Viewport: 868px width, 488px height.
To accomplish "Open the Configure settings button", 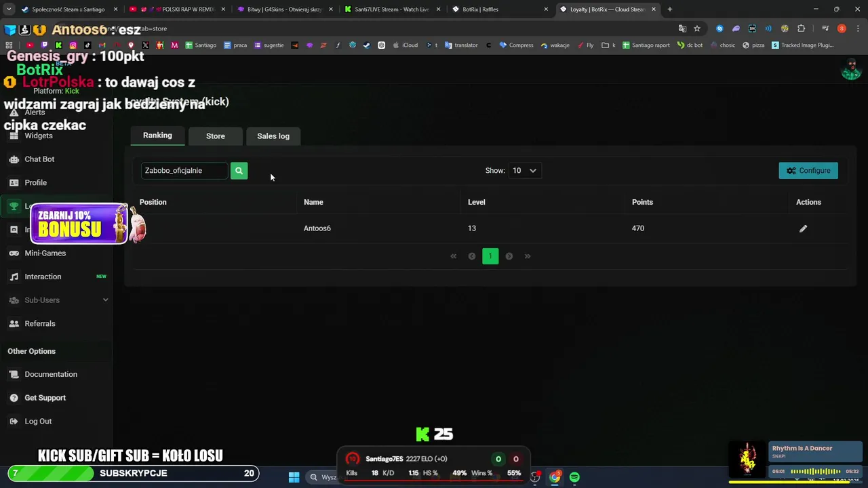I will [808, 171].
